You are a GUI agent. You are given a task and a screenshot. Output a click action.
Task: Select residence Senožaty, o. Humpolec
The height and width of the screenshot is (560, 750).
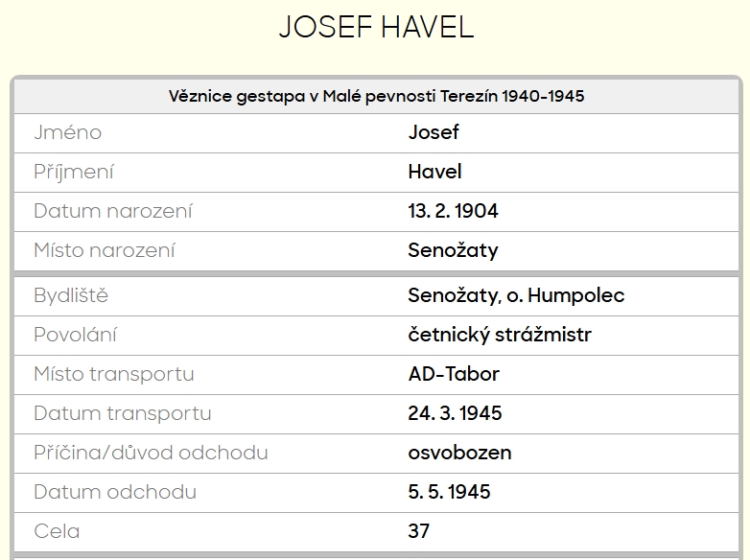(516, 295)
